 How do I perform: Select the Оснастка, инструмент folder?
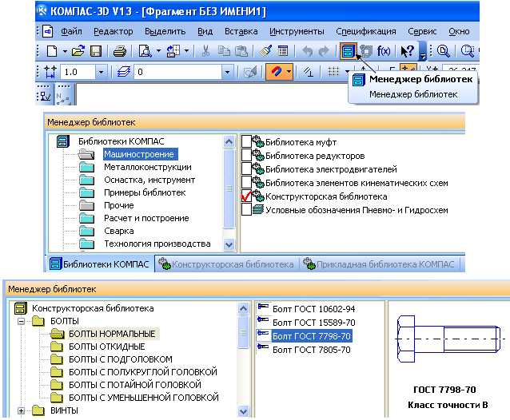point(149,180)
